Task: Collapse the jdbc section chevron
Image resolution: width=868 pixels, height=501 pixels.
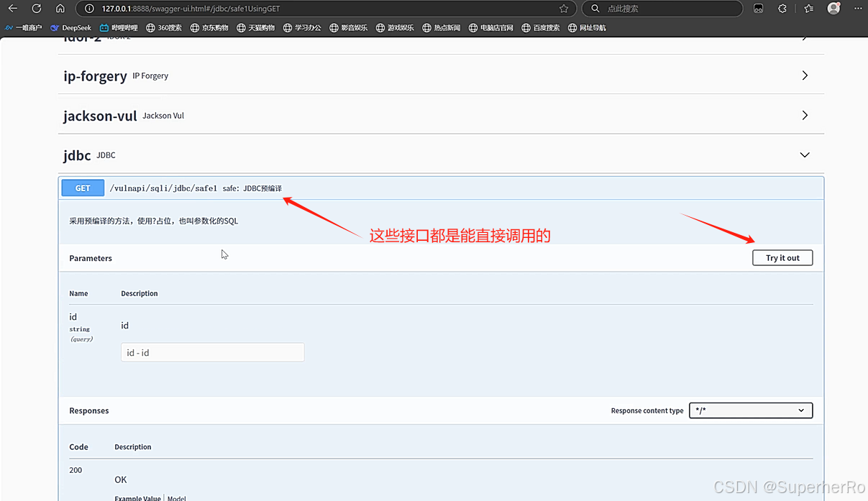Action: (805, 155)
